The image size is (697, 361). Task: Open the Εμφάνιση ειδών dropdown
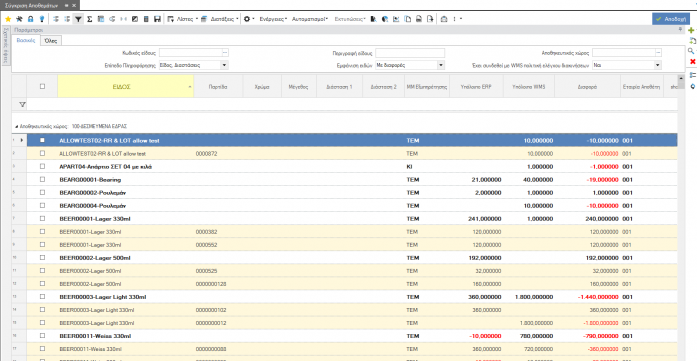point(441,65)
